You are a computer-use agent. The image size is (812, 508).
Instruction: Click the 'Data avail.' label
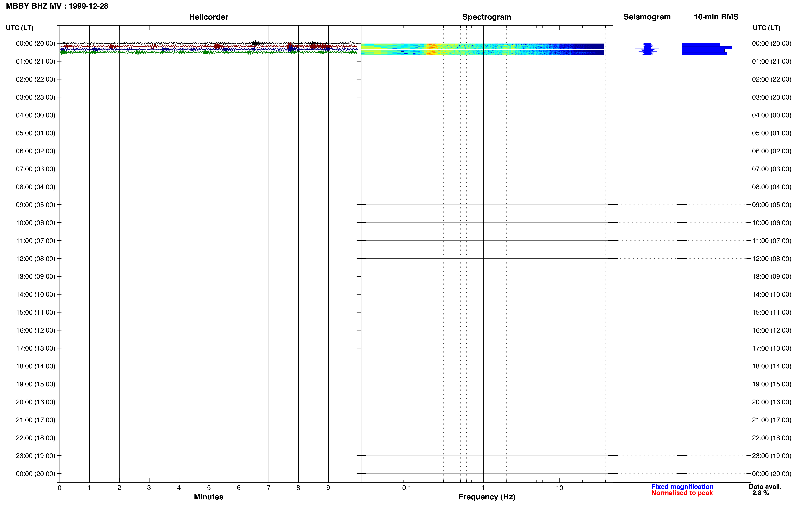[765, 486]
